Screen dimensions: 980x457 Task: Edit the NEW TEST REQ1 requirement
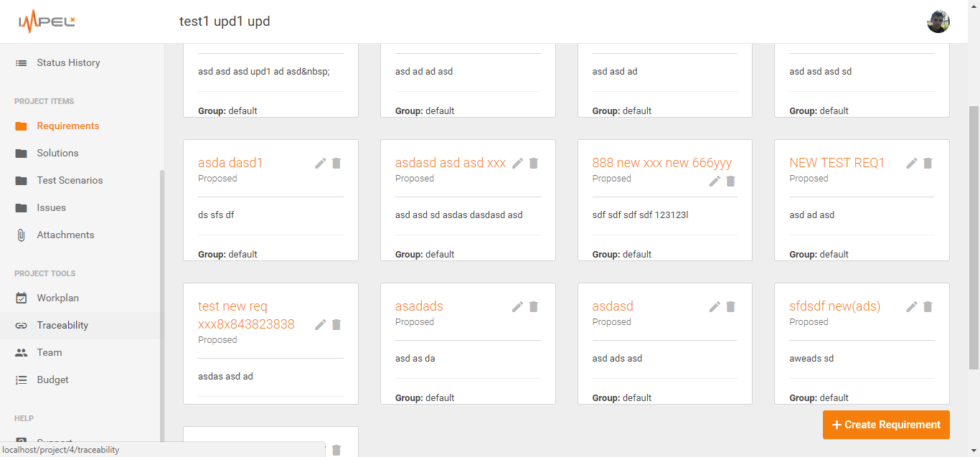coord(912,164)
